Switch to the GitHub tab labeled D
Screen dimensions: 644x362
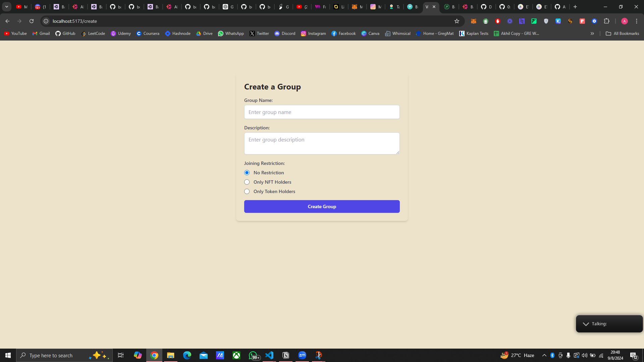pyautogui.click(x=486, y=7)
